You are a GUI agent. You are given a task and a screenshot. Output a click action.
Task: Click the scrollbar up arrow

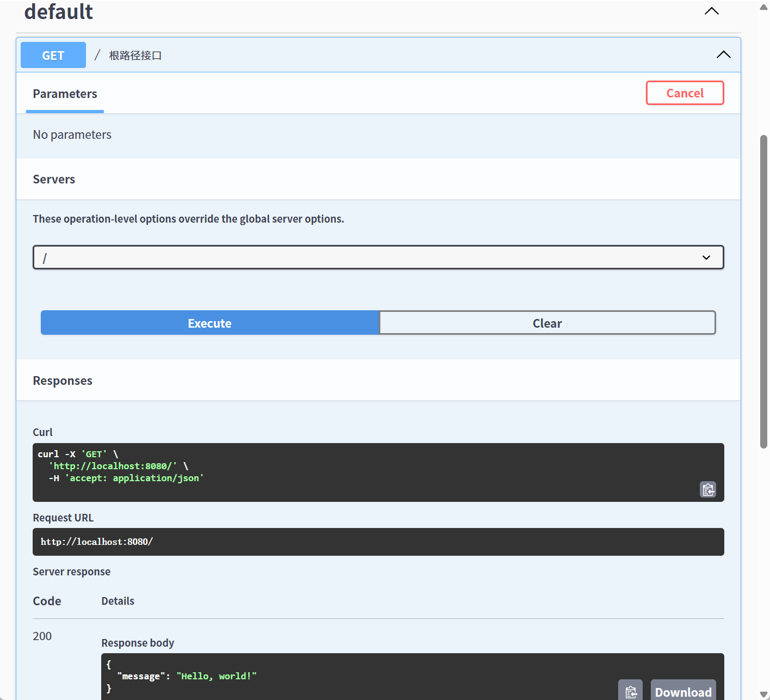pos(763,8)
